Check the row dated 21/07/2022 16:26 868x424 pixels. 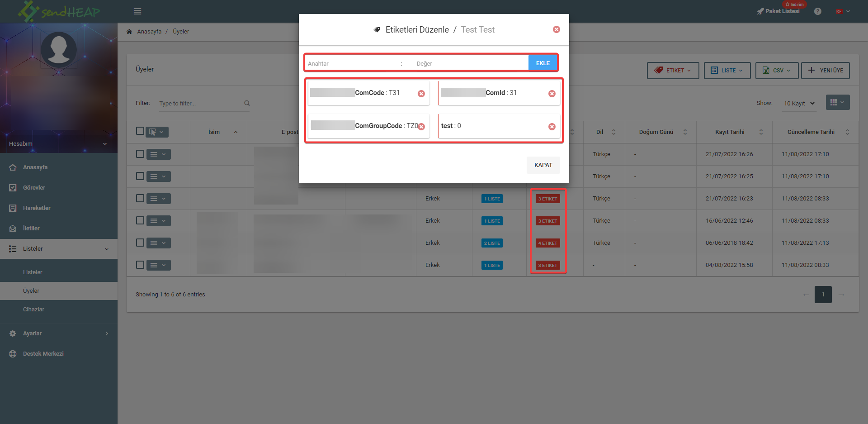[140, 154]
